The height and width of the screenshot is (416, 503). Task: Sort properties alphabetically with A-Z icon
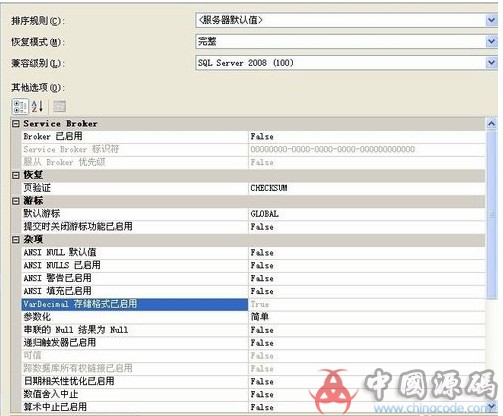37,107
